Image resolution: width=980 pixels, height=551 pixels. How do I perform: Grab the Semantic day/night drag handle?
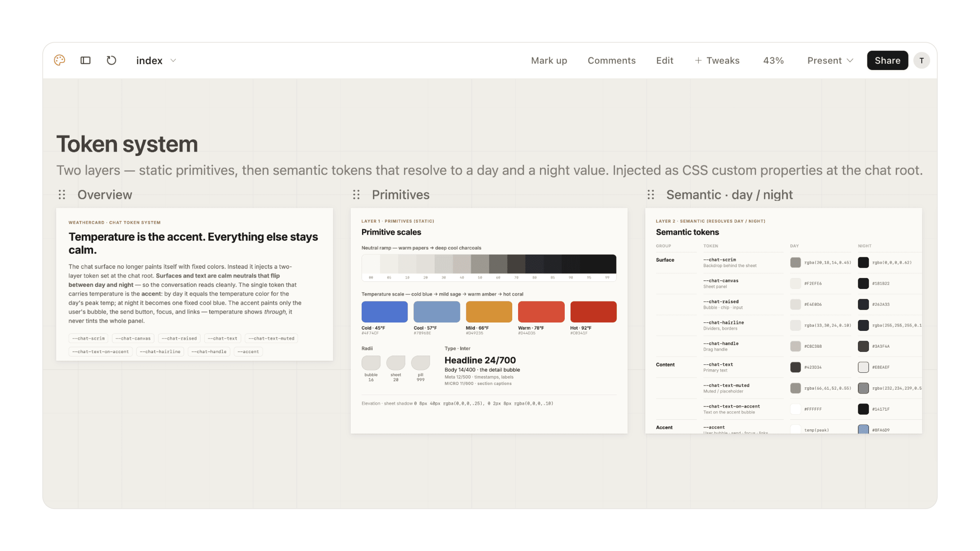650,195
